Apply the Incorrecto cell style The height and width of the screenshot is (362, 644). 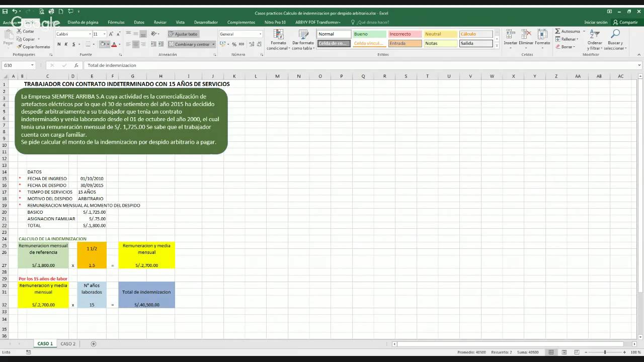coord(405,34)
